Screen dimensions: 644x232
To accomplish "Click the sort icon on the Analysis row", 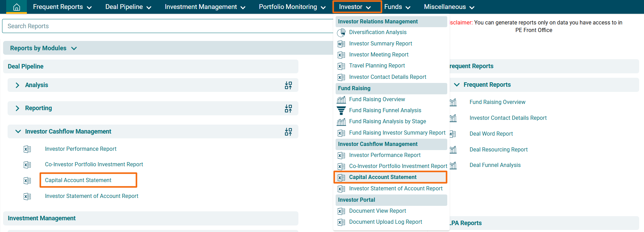I will (288, 85).
